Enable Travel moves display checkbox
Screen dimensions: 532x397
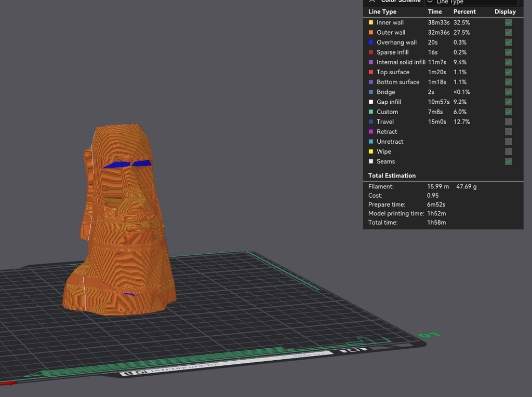508,122
